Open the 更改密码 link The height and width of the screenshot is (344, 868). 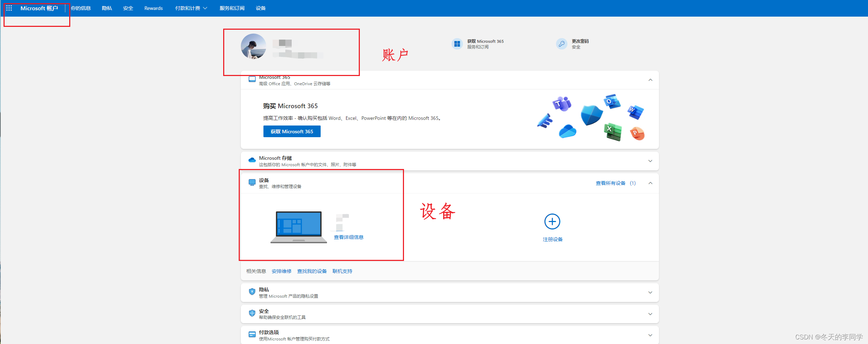[x=580, y=41]
